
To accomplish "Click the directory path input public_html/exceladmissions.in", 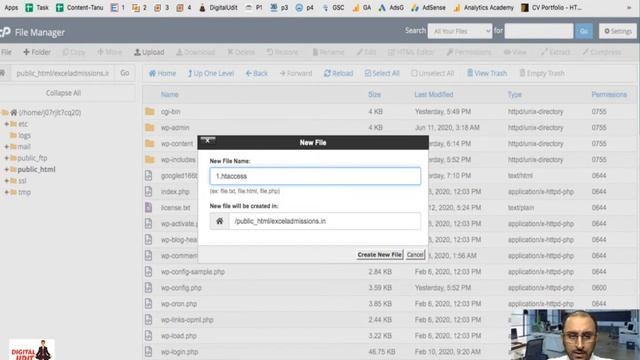I will pyautogui.click(x=62, y=73).
